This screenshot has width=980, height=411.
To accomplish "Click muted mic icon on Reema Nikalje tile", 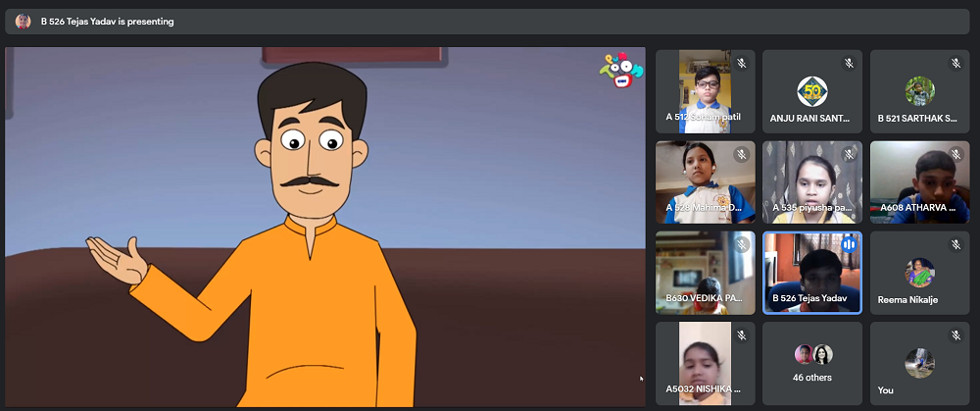I will tap(955, 244).
